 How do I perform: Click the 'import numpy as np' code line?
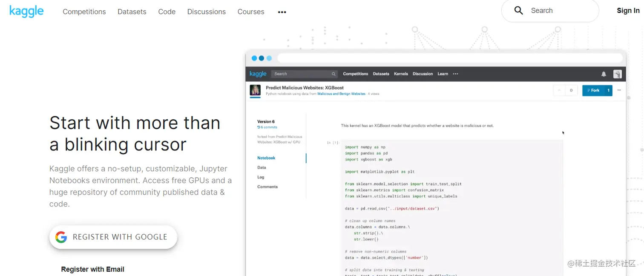click(365, 147)
